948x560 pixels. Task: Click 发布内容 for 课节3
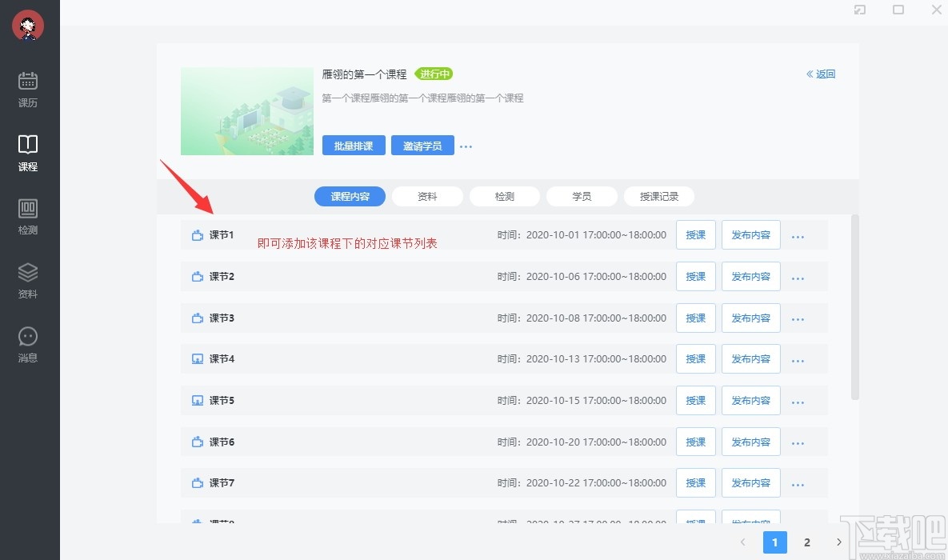(750, 318)
